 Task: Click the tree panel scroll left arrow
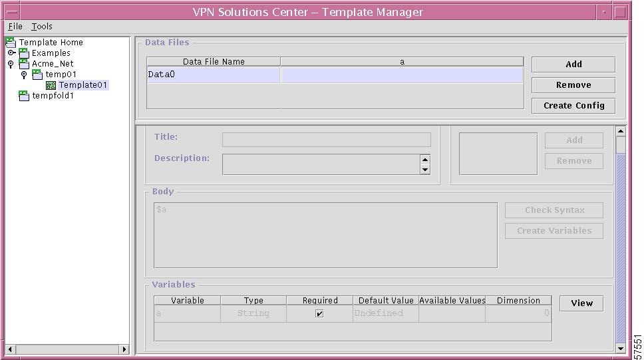click(10, 349)
